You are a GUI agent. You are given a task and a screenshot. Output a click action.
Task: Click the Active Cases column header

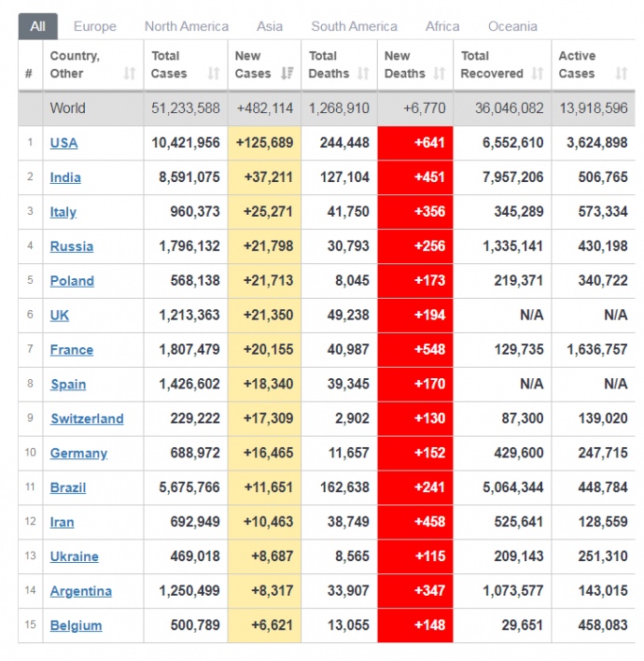(x=578, y=64)
